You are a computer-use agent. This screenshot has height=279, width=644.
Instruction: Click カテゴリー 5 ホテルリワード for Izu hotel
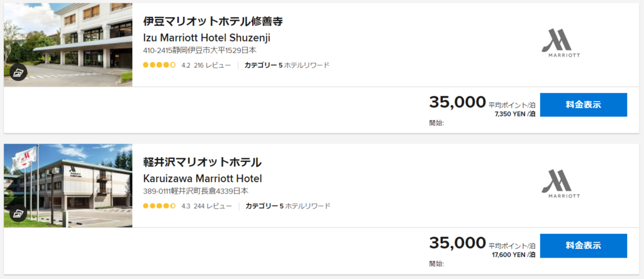pos(287,65)
